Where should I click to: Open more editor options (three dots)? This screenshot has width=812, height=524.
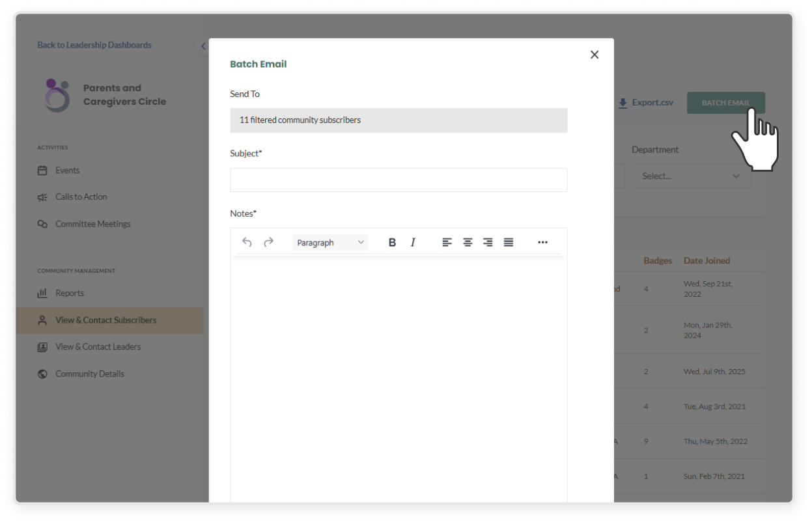point(542,242)
